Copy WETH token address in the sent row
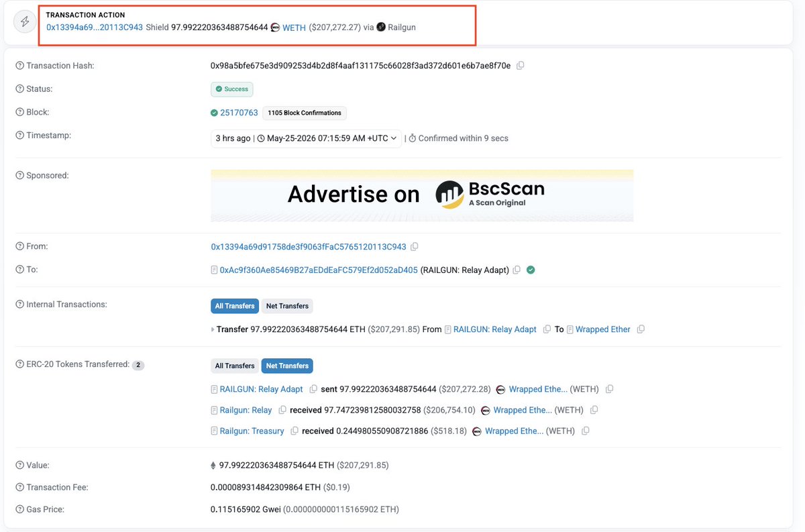Image resolution: width=805 pixels, height=532 pixels. pyautogui.click(x=609, y=389)
